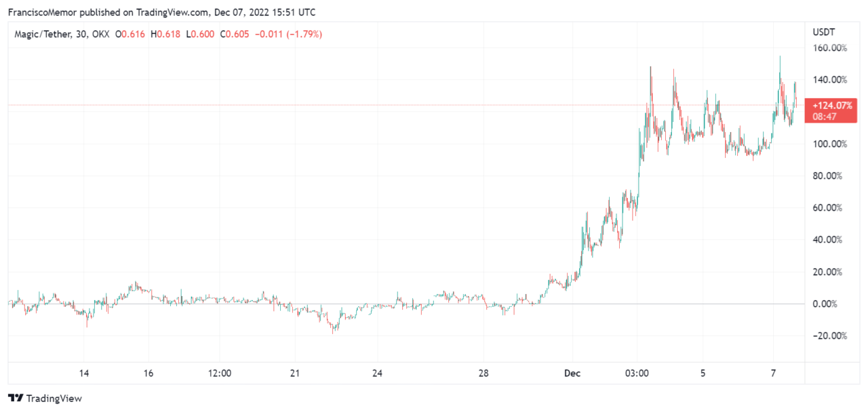Screen dimensions: 868x412
Task: Click the TradingView logo icon
Action: pyautogui.click(x=16, y=398)
